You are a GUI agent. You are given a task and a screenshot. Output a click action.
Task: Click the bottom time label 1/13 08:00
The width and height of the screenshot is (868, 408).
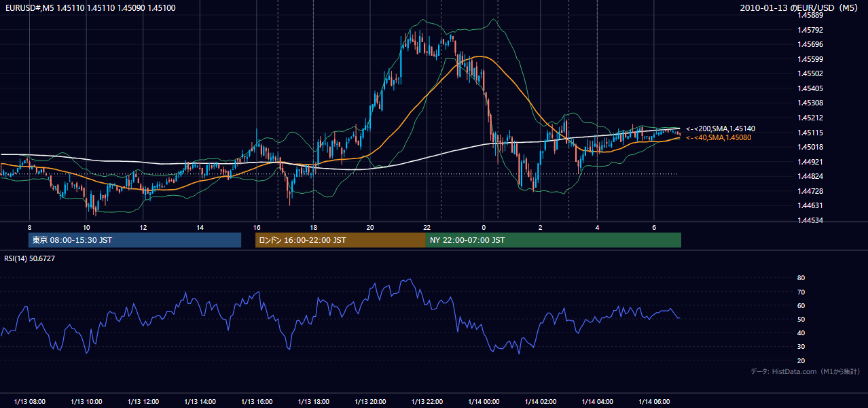30,402
